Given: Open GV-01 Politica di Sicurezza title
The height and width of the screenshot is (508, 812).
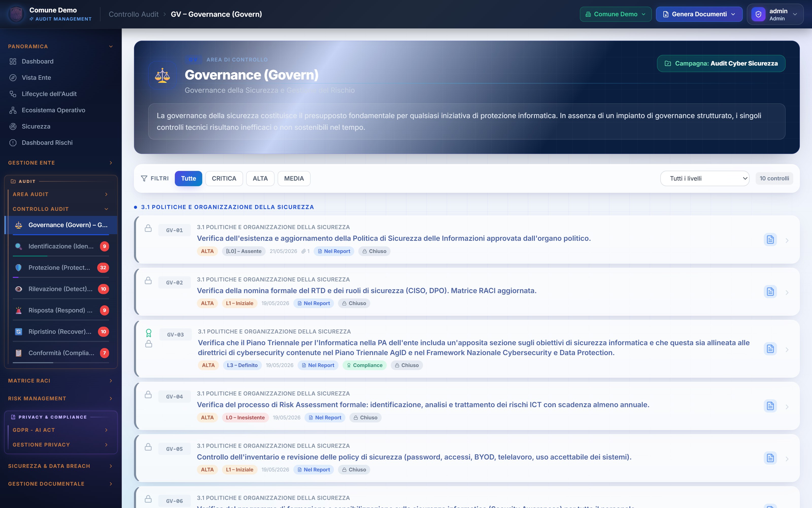Looking at the screenshot, I should (394, 238).
